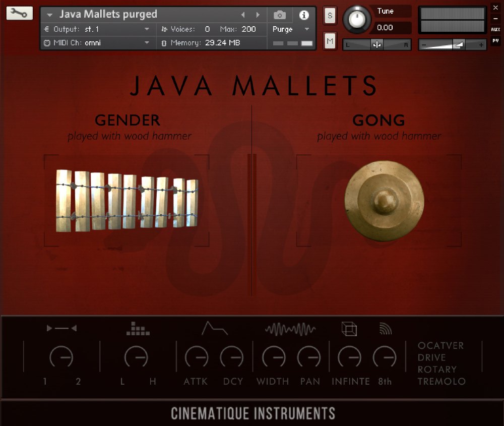This screenshot has width=504, height=426.
Task: Toggle the AUX sends display
Action: [496, 29]
